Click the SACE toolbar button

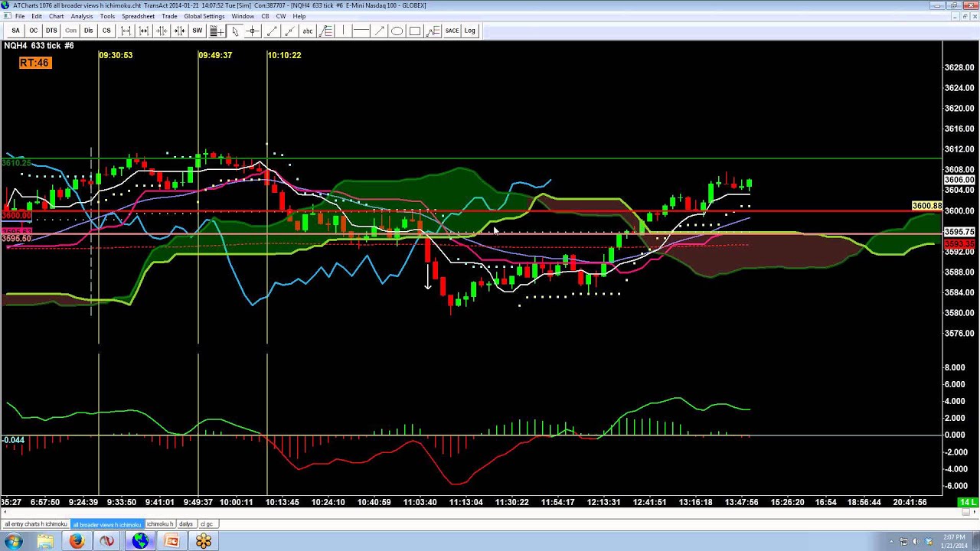pos(452,31)
